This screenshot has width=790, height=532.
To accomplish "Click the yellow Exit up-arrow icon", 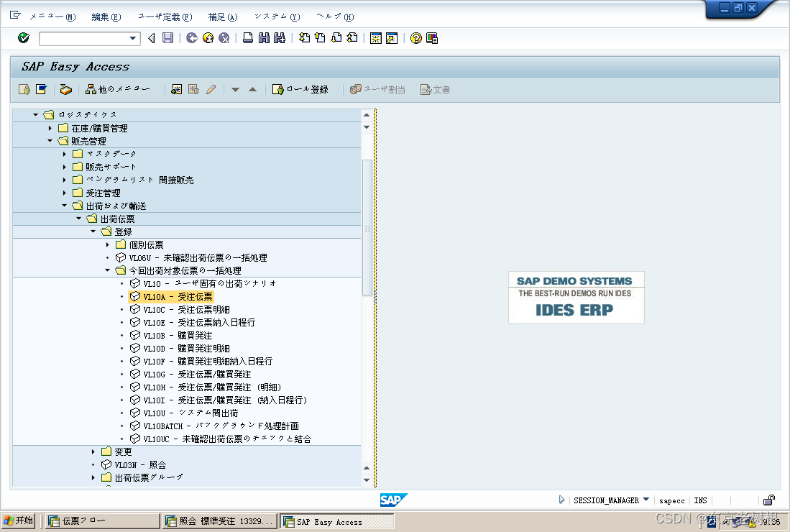I will point(208,38).
